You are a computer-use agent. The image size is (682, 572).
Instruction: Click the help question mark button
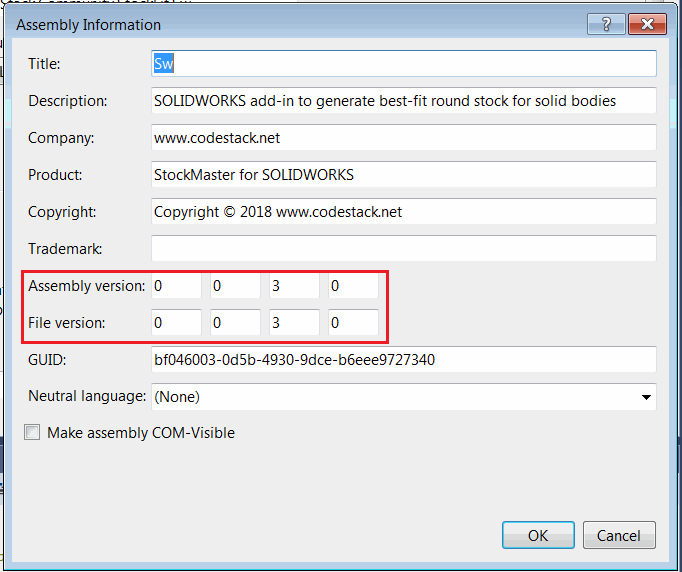click(606, 24)
